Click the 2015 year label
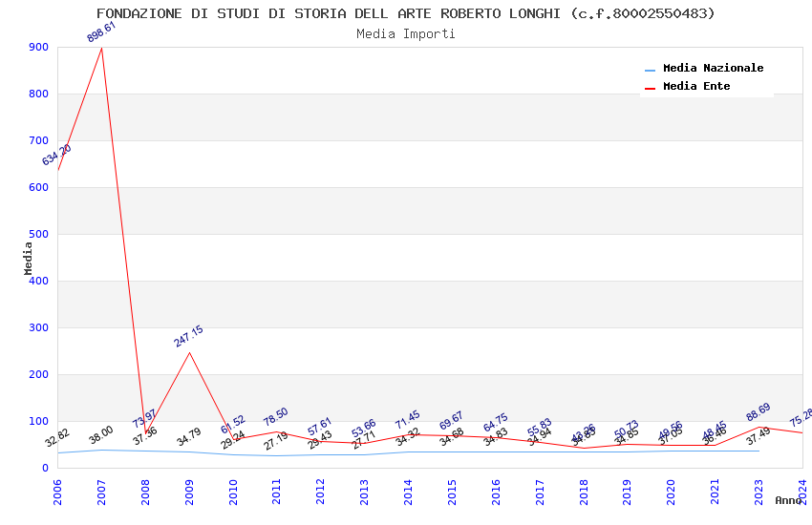This screenshot has width=812, height=525. point(452,492)
